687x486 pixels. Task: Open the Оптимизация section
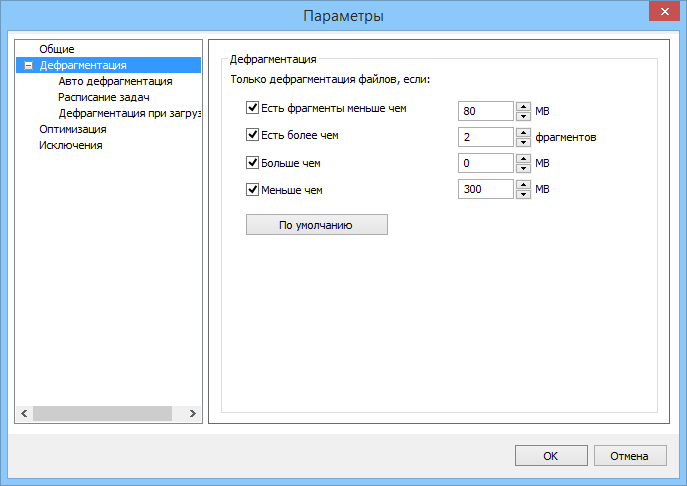coord(73,129)
